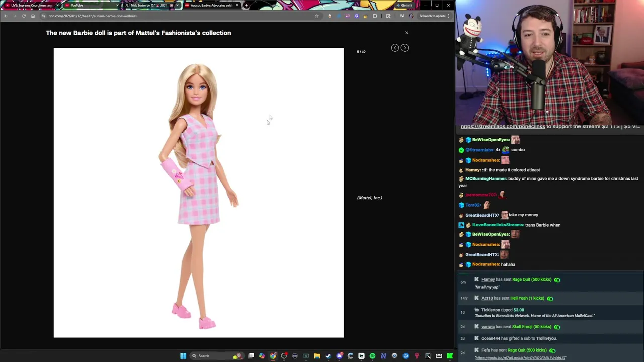
Task: Click username ILoveBoneclinksStreams in chat
Action: (498, 225)
